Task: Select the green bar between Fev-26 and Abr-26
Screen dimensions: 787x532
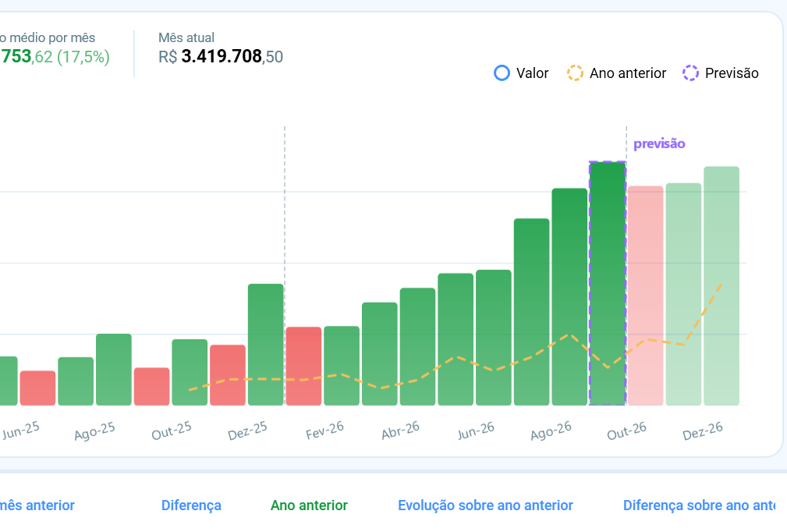Action: tap(379, 354)
